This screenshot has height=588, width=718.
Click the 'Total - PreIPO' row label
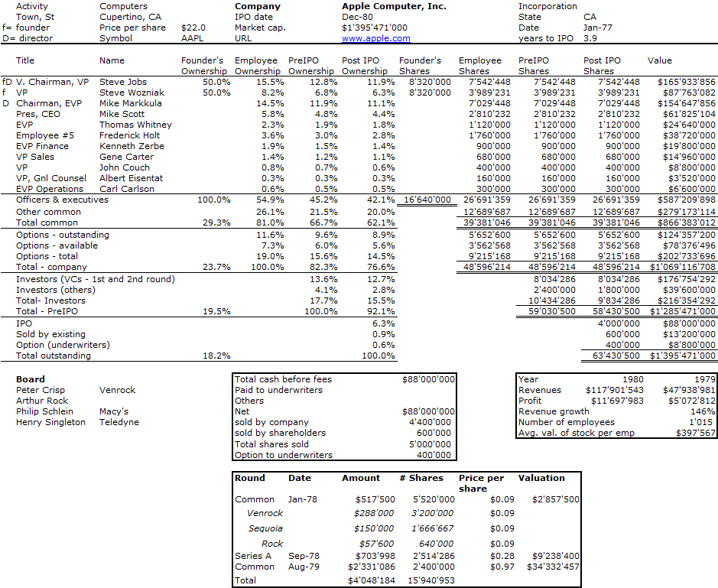(x=47, y=311)
